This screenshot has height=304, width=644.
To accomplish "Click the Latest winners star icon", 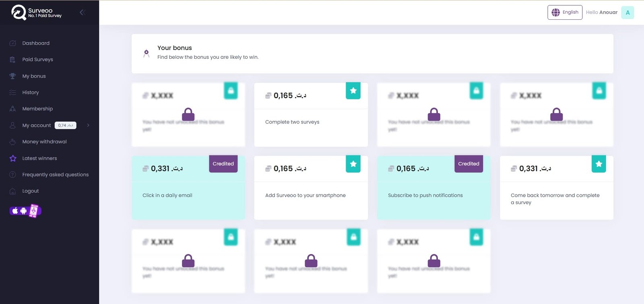I will [x=13, y=158].
